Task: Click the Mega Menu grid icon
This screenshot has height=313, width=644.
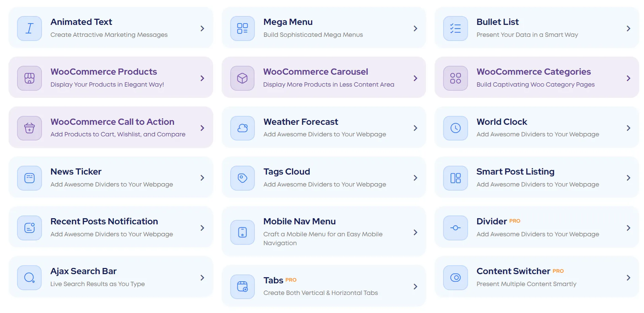Action: coord(242,28)
